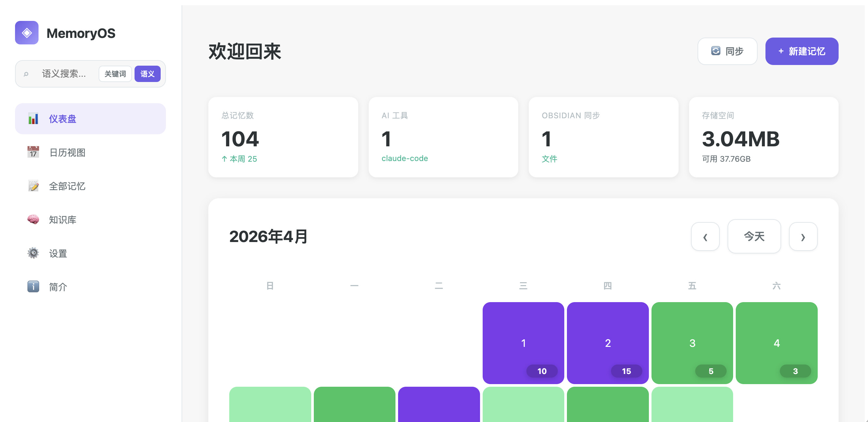Click the 同步 sync button
Screen dimensions: 868x422
[x=727, y=51]
